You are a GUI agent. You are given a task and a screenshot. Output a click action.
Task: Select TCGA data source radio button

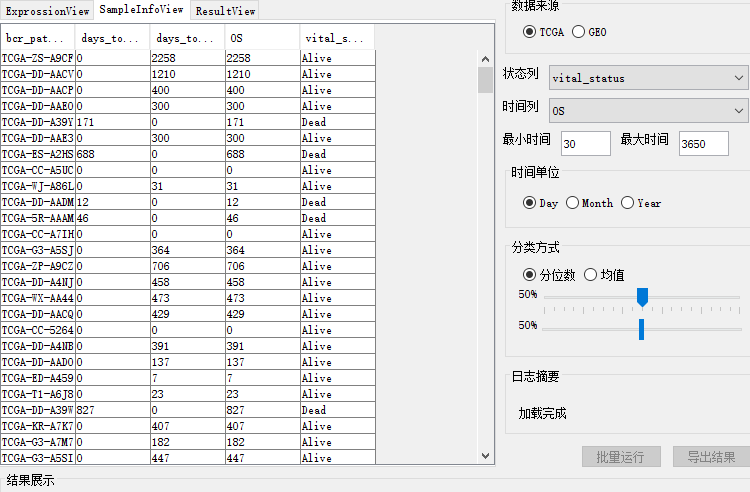(530, 32)
